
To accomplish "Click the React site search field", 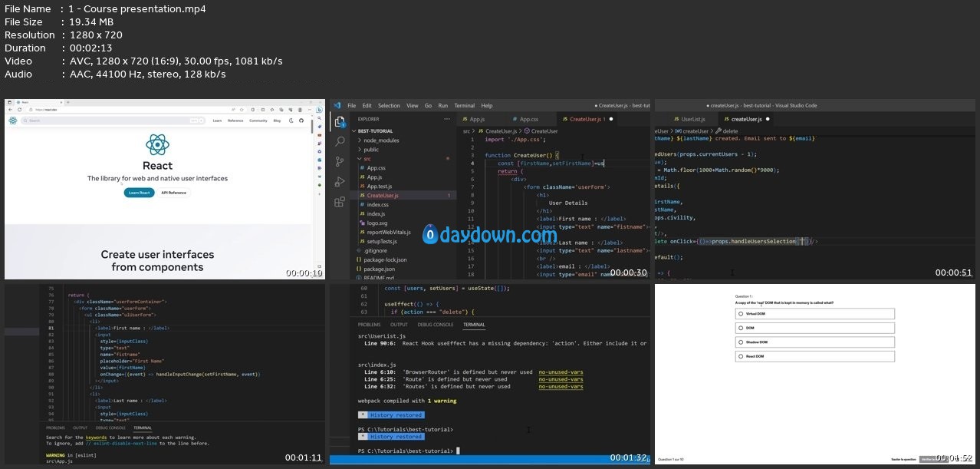I will tap(113, 121).
